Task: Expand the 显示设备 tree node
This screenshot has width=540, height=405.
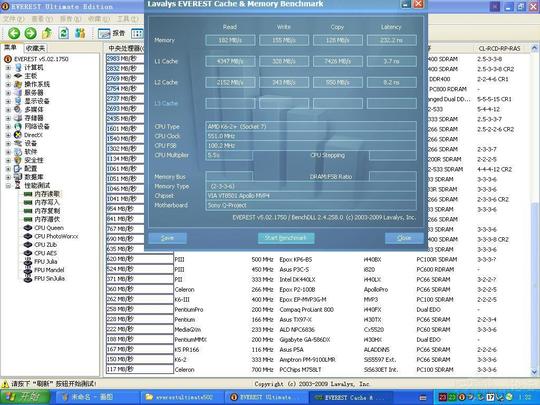Action: click(x=8, y=101)
